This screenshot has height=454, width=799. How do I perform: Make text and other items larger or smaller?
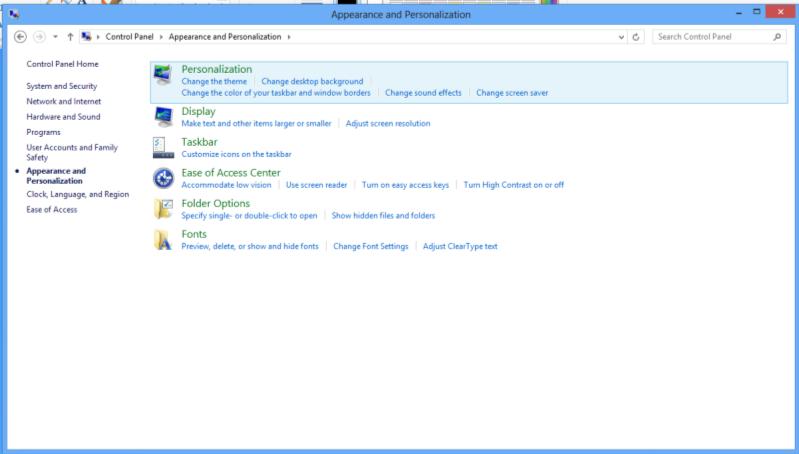(x=256, y=123)
